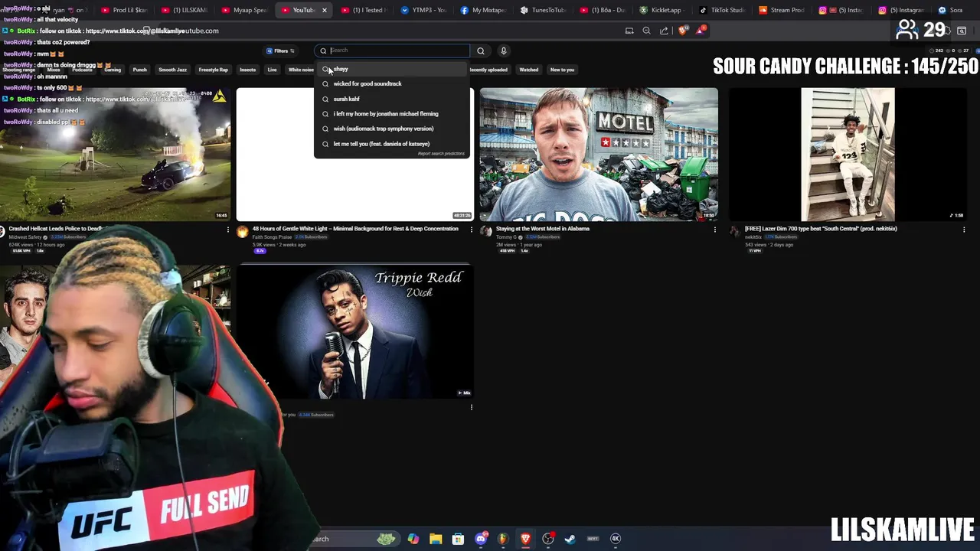Open options menu for Crashed Hellcat video

coord(227,230)
